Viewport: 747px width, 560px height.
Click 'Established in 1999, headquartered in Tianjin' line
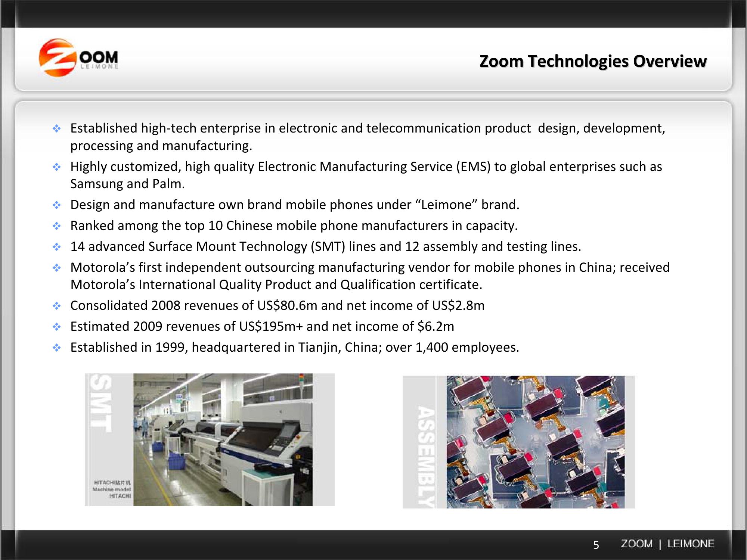point(295,347)
